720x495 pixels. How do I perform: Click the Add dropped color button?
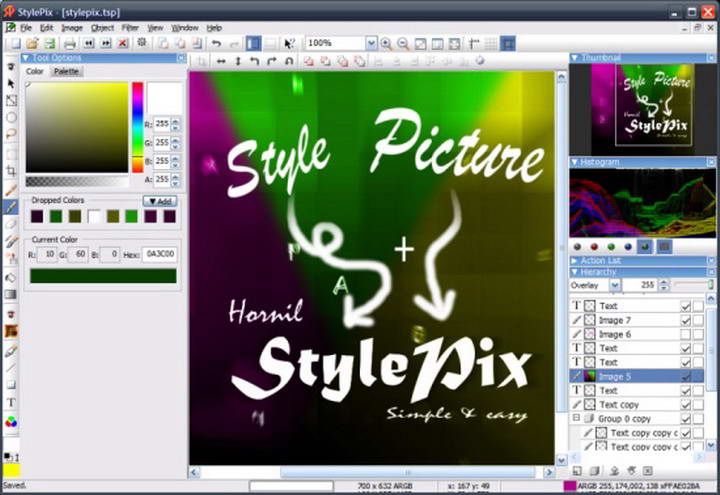[160, 201]
